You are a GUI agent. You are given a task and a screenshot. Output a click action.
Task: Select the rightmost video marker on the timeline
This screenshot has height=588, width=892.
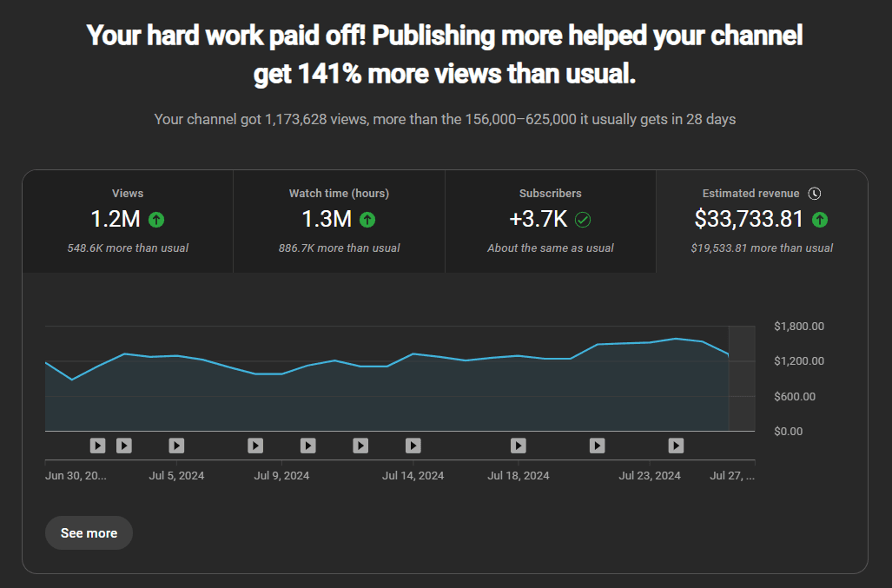click(676, 446)
